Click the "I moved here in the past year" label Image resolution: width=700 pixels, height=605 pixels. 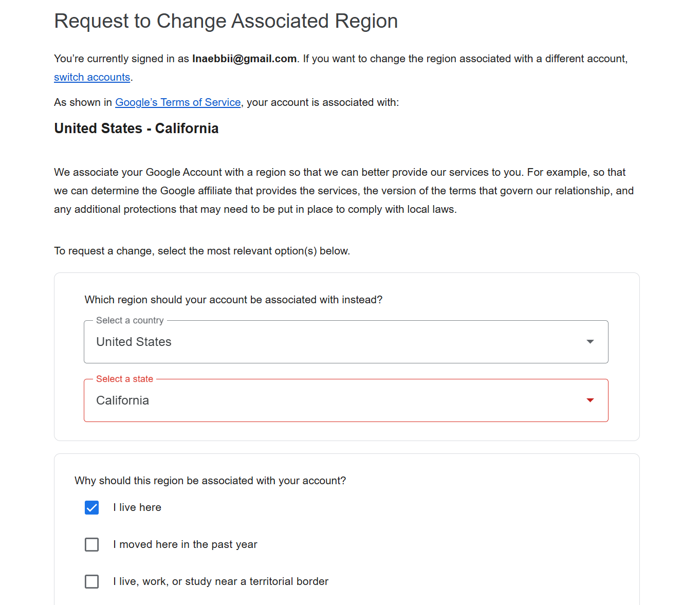pyautogui.click(x=185, y=544)
